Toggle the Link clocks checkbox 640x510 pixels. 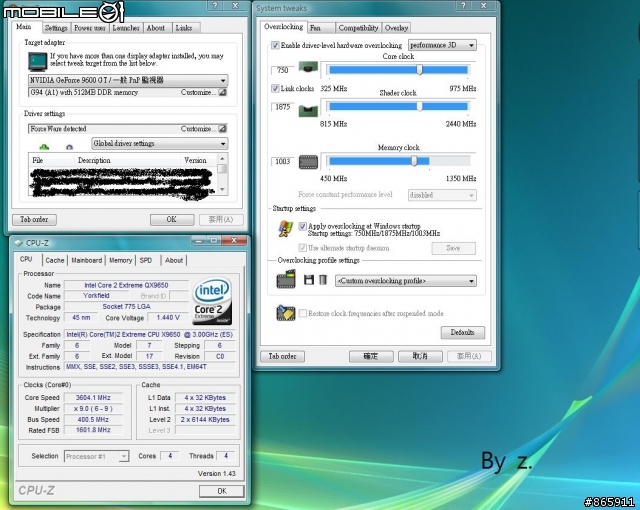[276, 88]
